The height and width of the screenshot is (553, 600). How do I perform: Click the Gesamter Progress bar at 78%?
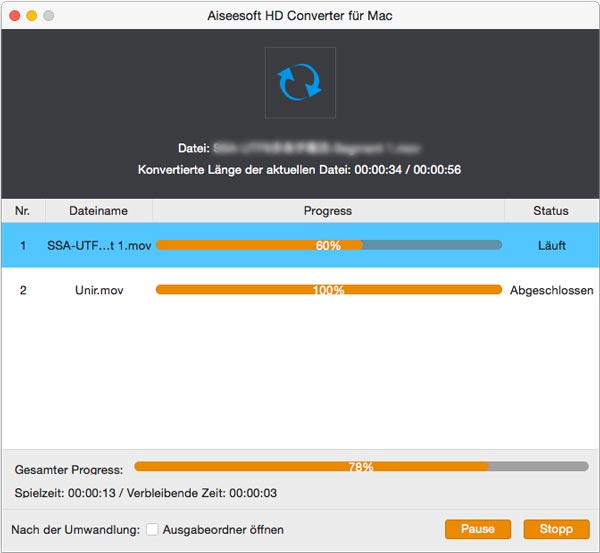360,467
